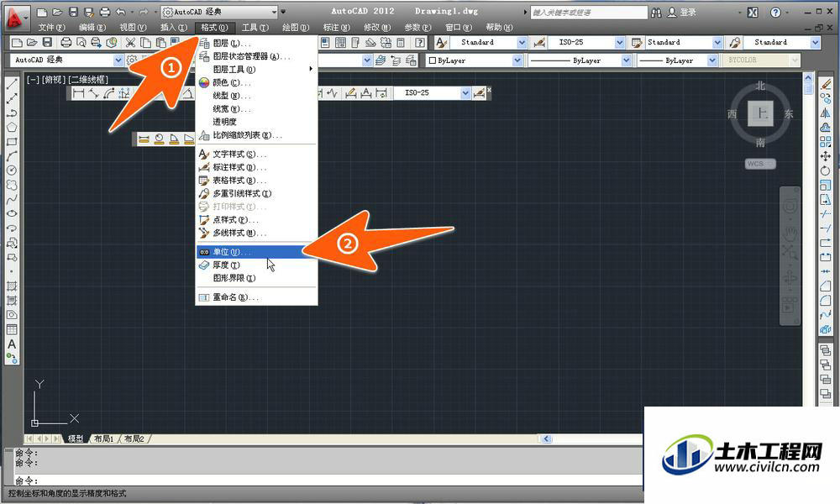This screenshot has height=504, width=840.
Task: Select the Array tool in Modify toolbar
Action: click(x=826, y=142)
